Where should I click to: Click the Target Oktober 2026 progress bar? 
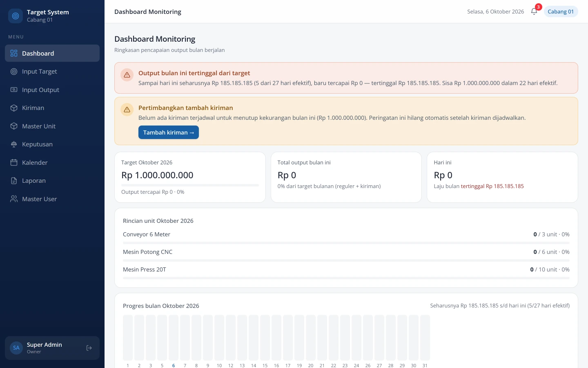pos(190,185)
